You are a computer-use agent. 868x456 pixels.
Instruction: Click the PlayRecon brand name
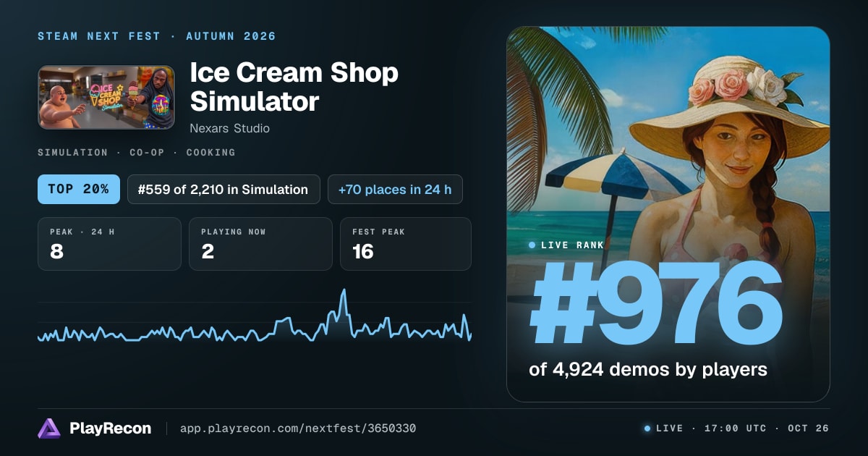(x=110, y=428)
